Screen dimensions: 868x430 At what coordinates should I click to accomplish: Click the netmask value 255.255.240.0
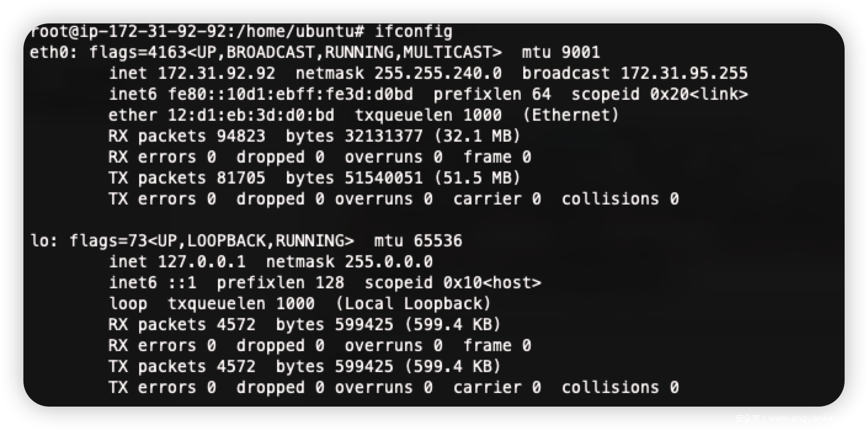(438, 74)
